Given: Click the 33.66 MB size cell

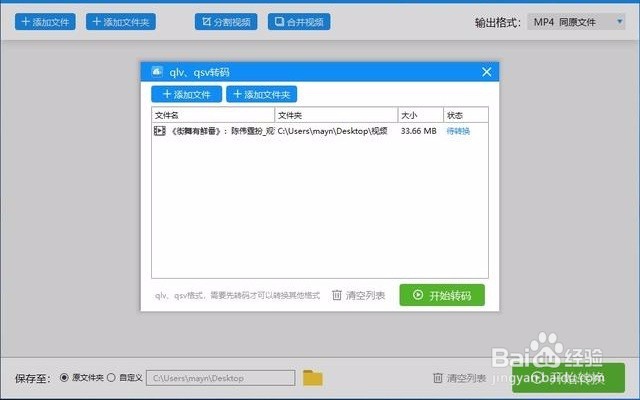Looking at the screenshot, I should pos(418,131).
